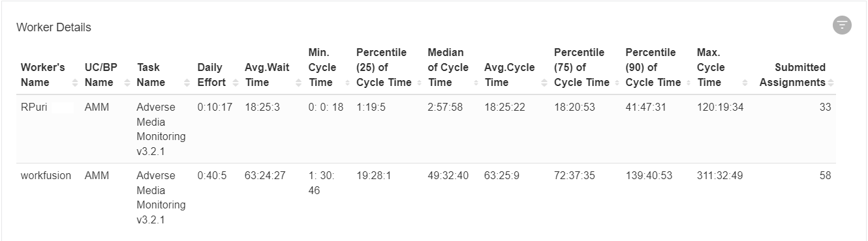Sort by Avg.Wait Time column arrows
This screenshot has width=868, height=241.
(299, 83)
